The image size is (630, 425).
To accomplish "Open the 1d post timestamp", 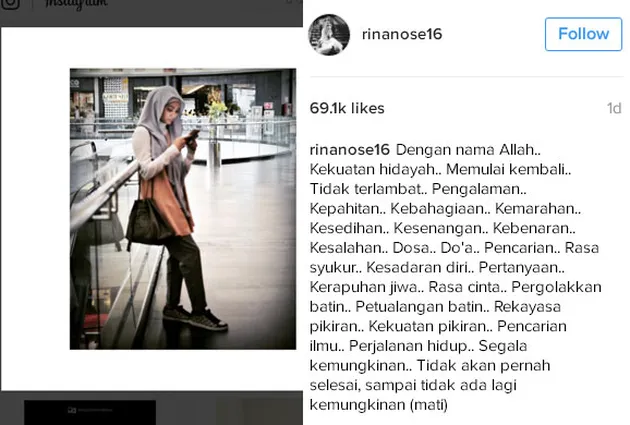I will click(614, 108).
